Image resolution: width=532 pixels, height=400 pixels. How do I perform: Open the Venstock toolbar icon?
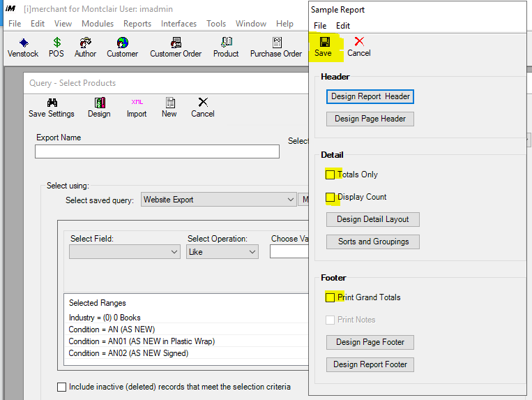coord(23,47)
